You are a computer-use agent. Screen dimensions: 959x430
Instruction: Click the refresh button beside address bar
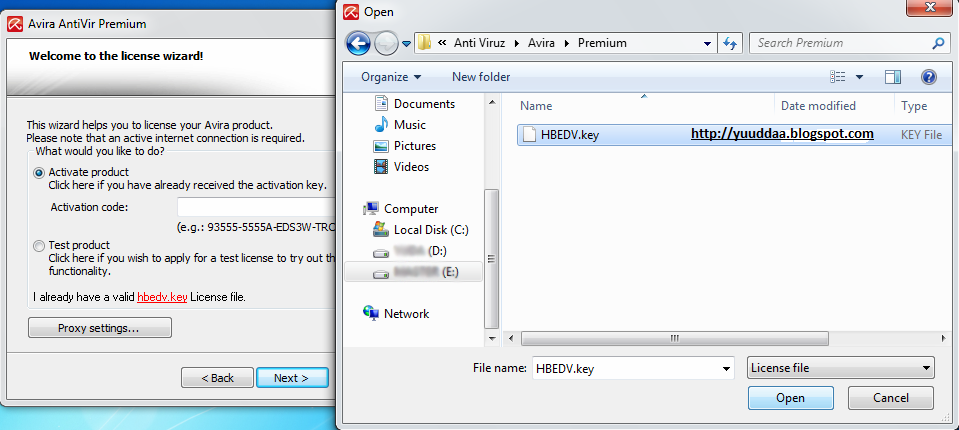[x=729, y=43]
